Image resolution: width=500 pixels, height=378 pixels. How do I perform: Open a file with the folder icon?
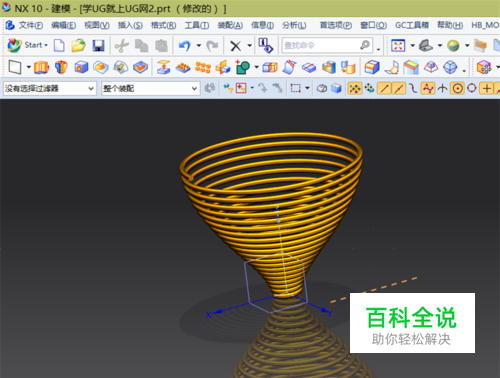click(x=78, y=45)
